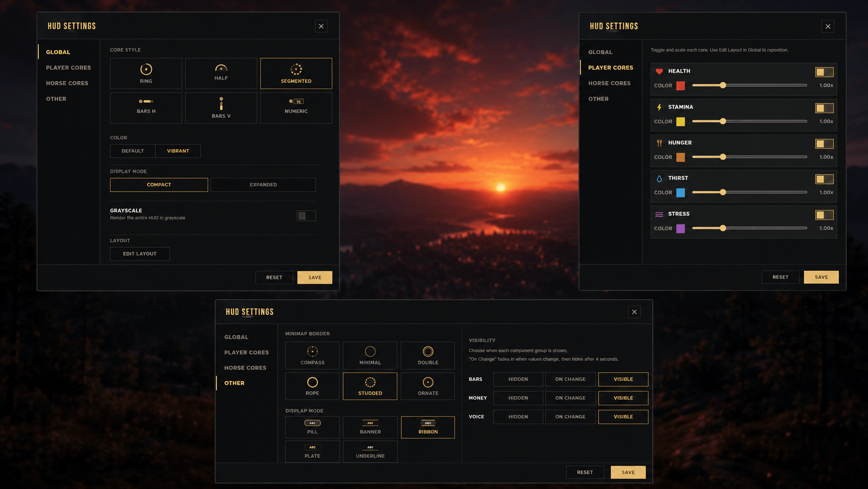Set Bars visibility to Hidden
This screenshot has width=868, height=489.
pyautogui.click(x=518, y=379)
